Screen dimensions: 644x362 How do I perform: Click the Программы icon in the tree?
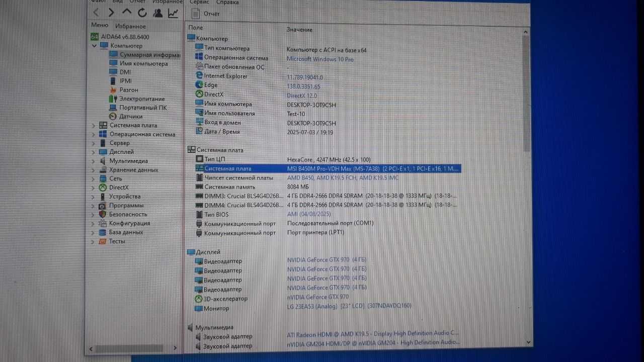(x=103, y=206)
